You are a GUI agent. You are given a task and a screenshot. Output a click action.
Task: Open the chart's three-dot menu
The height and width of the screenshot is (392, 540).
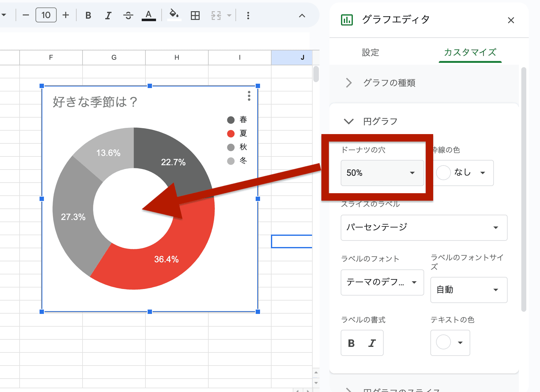pos(249,96)
